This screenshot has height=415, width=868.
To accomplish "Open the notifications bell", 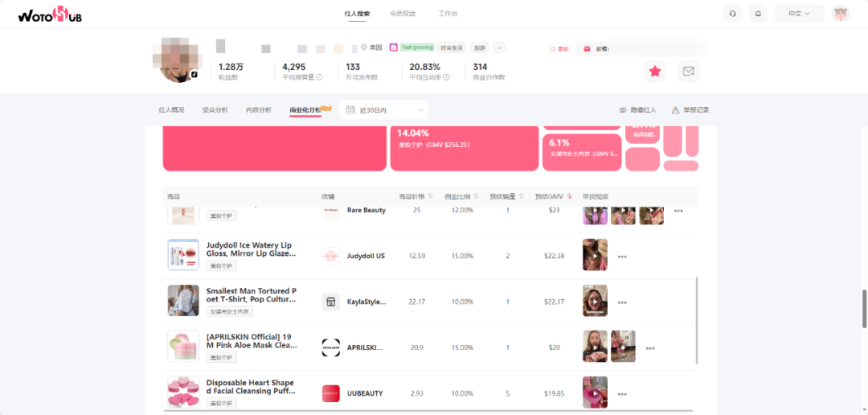I will 758,14.
